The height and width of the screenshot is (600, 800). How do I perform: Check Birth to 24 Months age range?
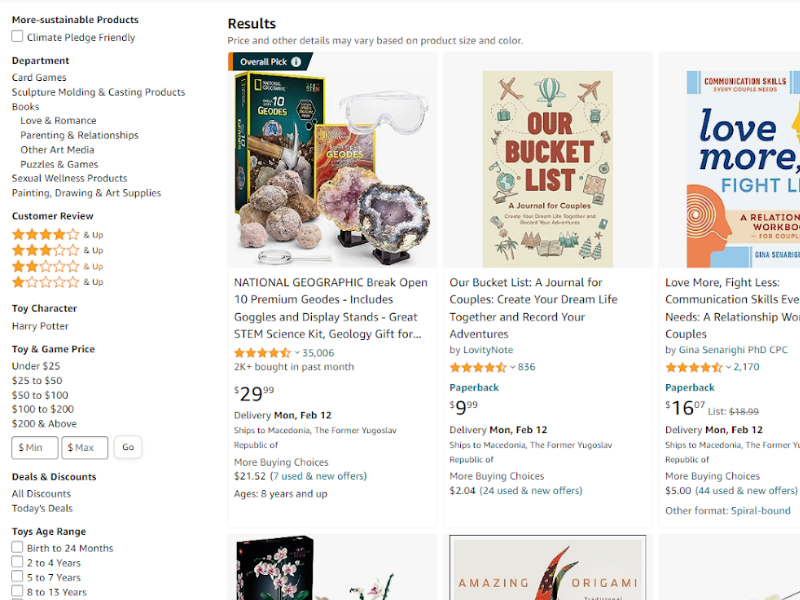point(17,547)
